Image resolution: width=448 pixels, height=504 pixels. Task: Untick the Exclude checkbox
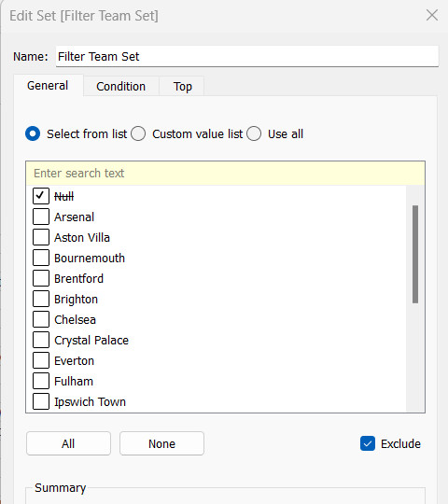tap(368, 443)
